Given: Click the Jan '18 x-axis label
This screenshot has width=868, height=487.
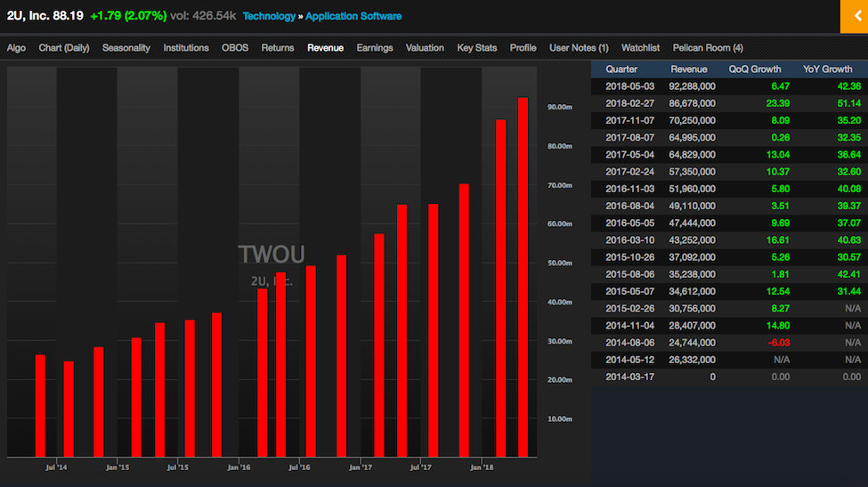Looking at the screenshot, I should click(482, 467).
